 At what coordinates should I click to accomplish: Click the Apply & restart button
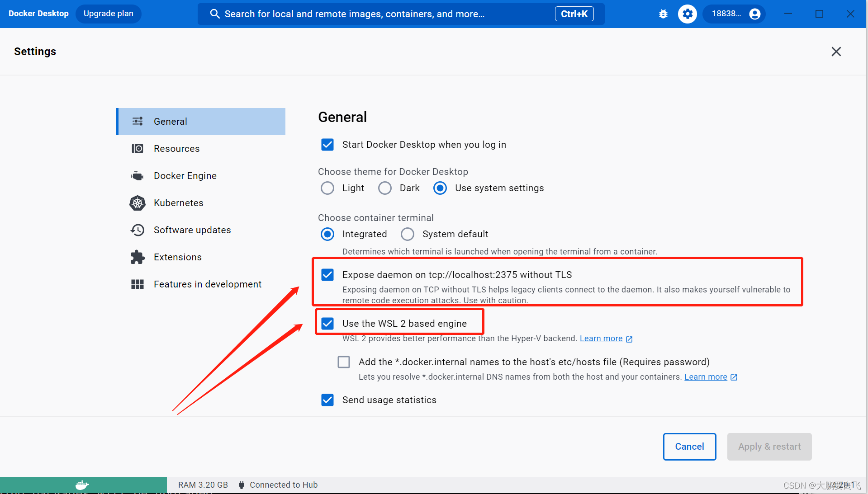769,447
